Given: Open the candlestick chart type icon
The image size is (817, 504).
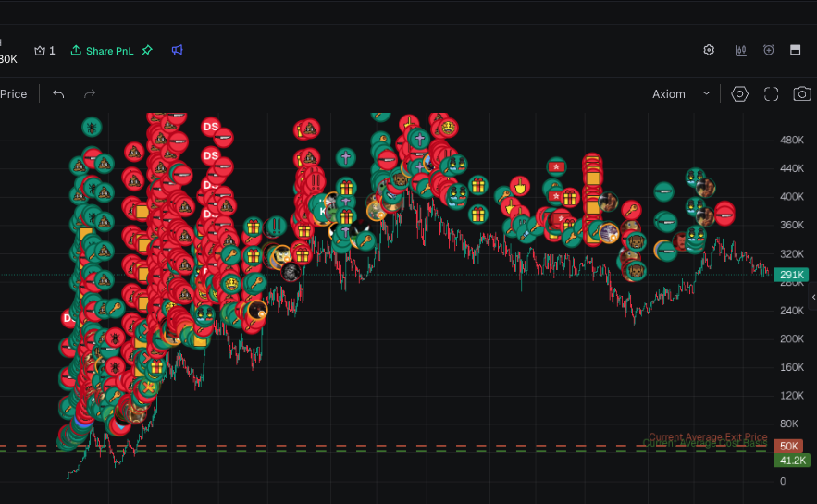Looking at the screenshot, I should pyautogui.click(x=740, y=50).
